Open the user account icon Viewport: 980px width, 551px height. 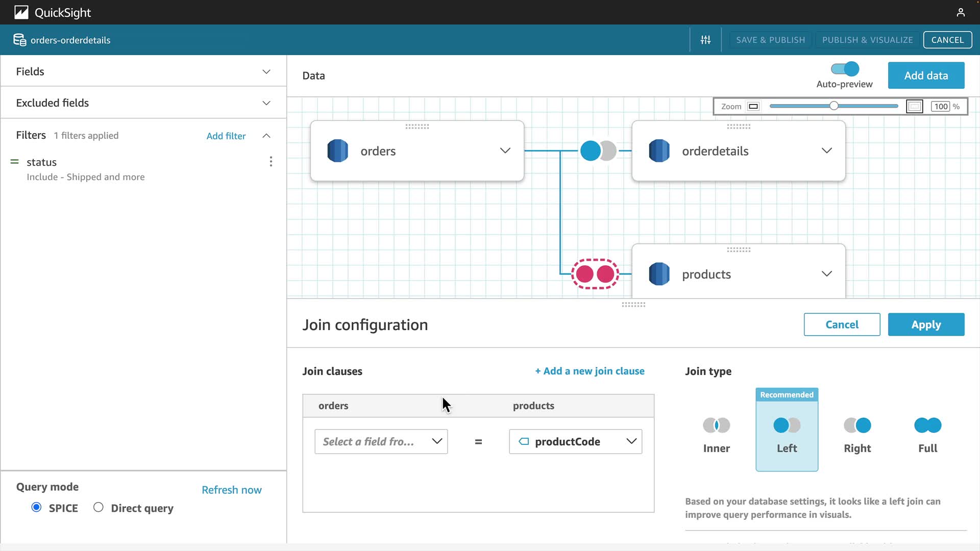(x=961, y=12)
